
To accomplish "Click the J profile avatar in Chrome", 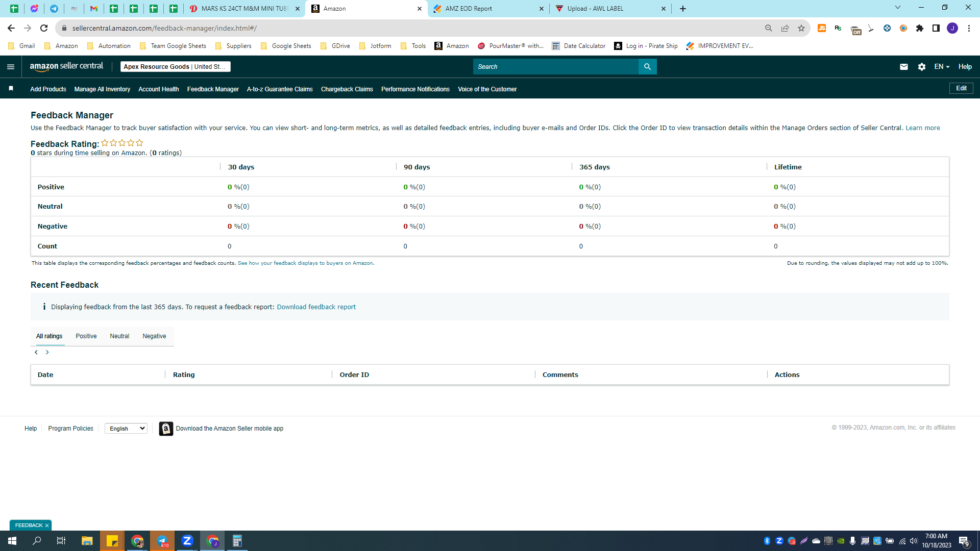I will (x=952, y=29).
